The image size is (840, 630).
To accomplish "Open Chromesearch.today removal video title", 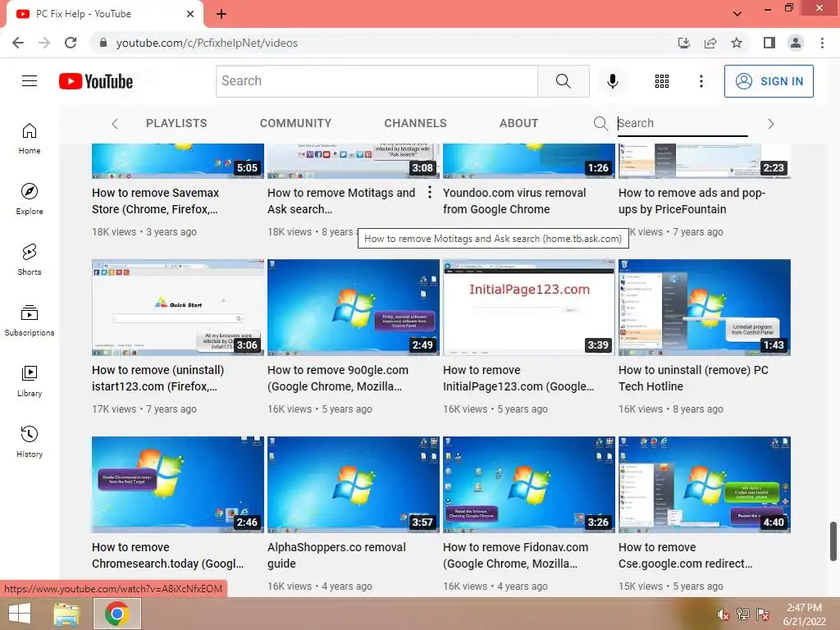I will point(167,555).
